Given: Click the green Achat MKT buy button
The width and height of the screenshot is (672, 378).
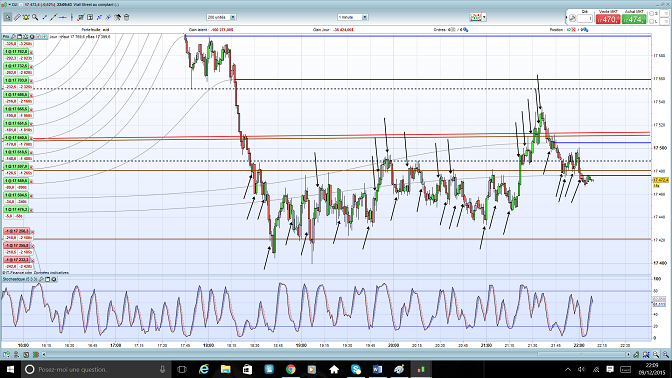Looking at the screenshot, I should click(634, 19).
